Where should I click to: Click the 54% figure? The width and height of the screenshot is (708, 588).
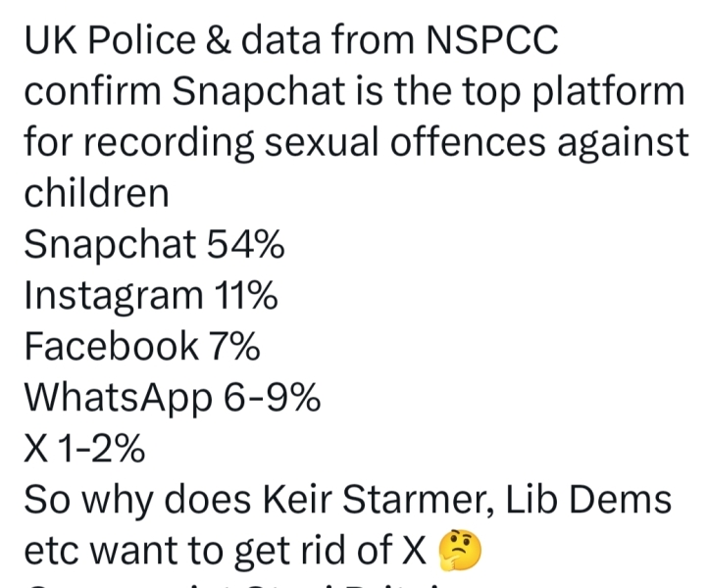tap(245, 244)
